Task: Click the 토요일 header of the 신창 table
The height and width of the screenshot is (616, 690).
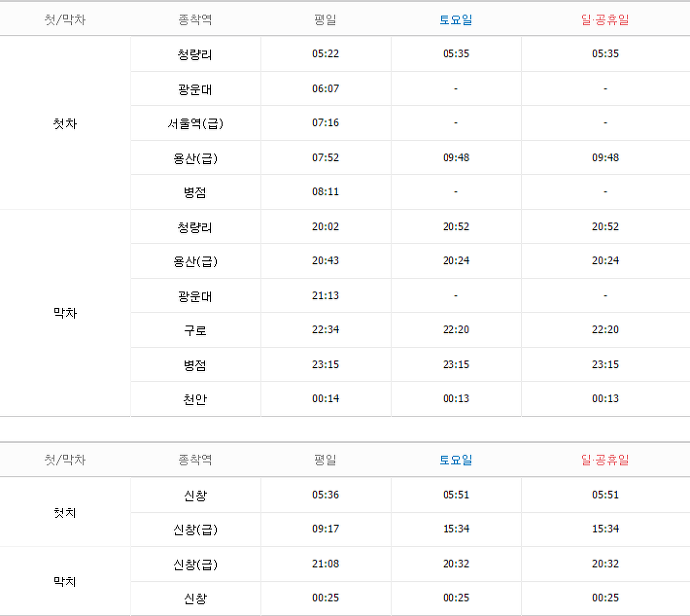Action: click(455, 460)
